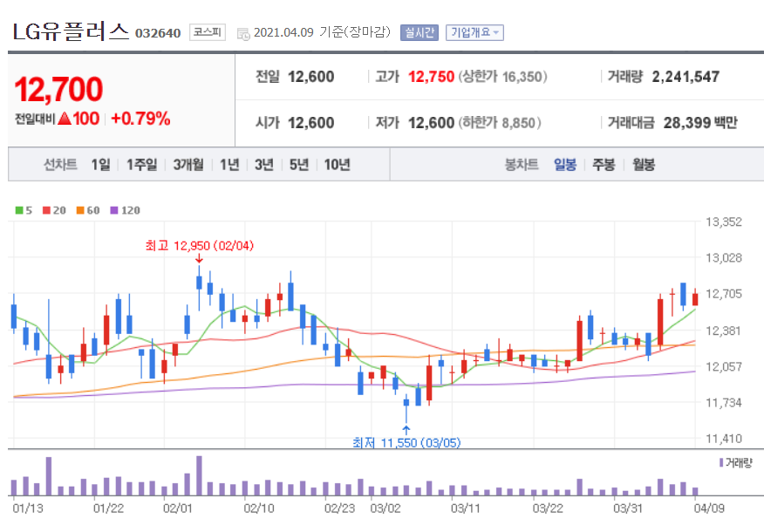Switch to the 월봉 monthly candle chart
This screenshot has height=532, width=764.
point(644,165)
